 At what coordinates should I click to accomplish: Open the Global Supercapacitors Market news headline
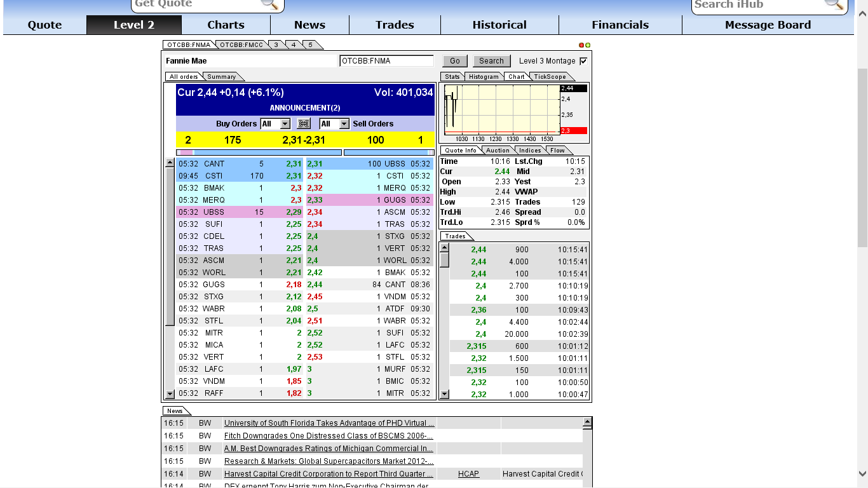coord(329,461)
